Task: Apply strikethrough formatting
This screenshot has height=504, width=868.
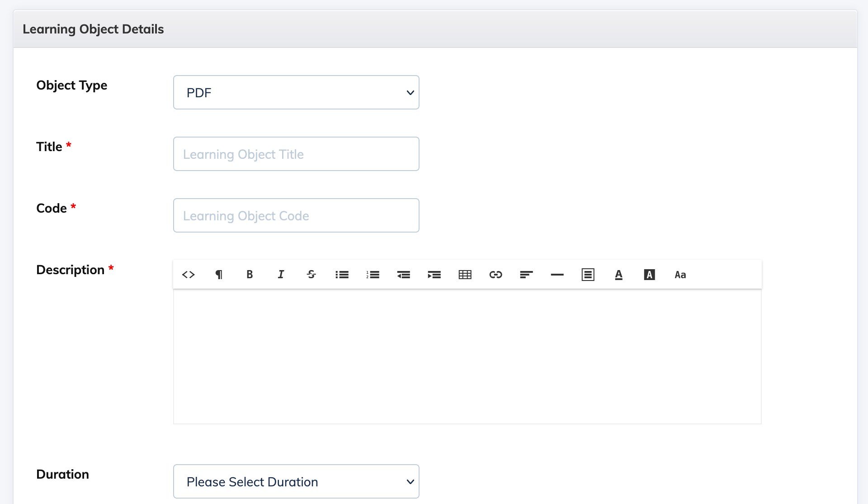Action: [x=311, y=275]
